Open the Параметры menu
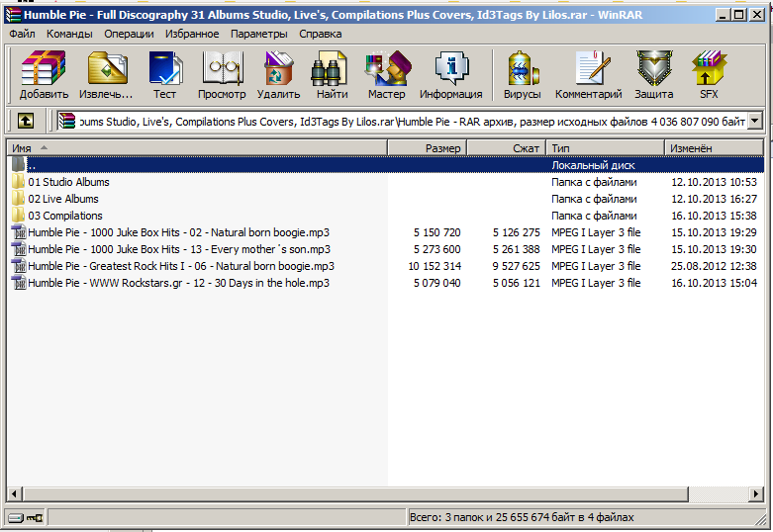Image resolution: width=773 pixels, height=532 pixels. 258,34
